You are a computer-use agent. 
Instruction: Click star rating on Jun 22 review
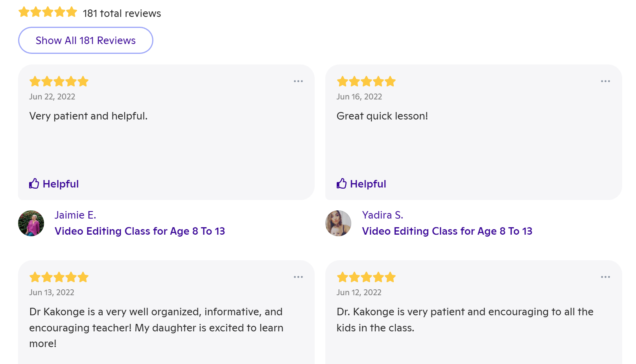59,81
